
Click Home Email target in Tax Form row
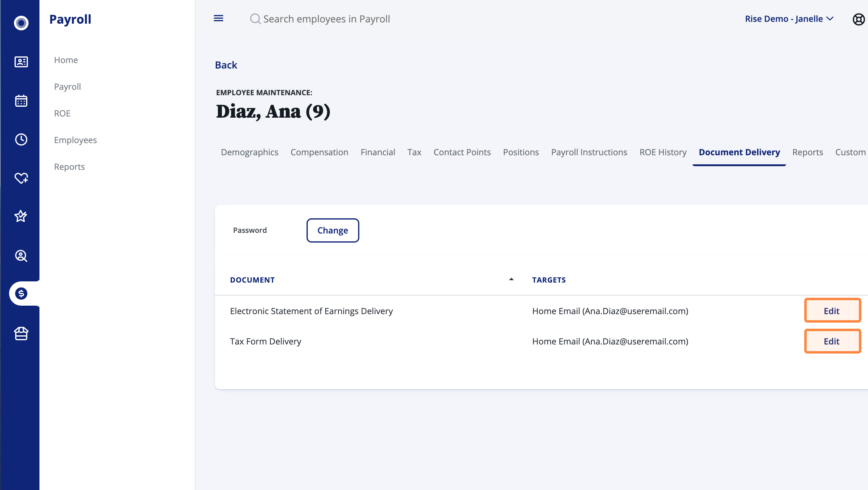[610, 341]
